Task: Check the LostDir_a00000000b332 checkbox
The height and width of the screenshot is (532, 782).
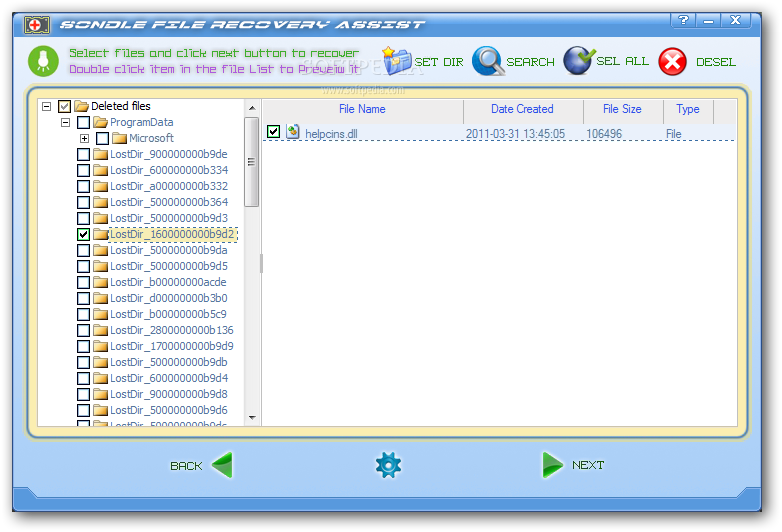Action: coord(83,186)
